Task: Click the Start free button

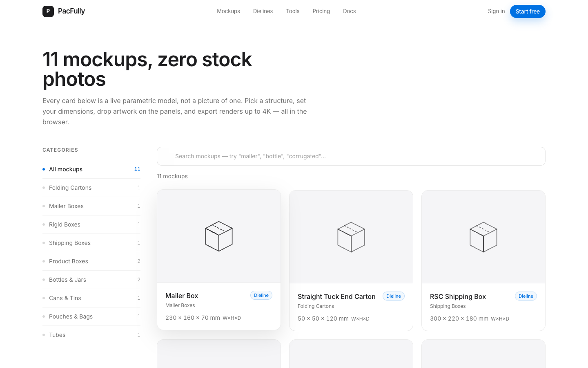Action: coord(528,11)
